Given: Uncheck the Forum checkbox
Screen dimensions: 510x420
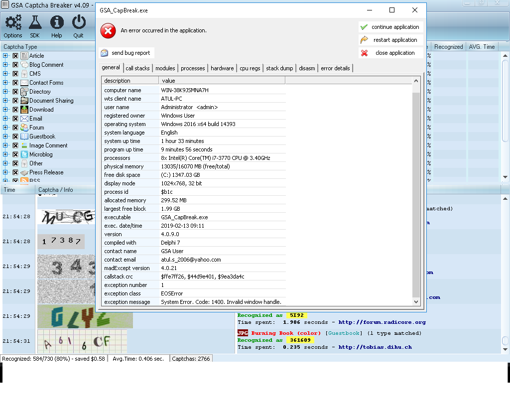Looking at the screenshot, I should click(15, 128).
